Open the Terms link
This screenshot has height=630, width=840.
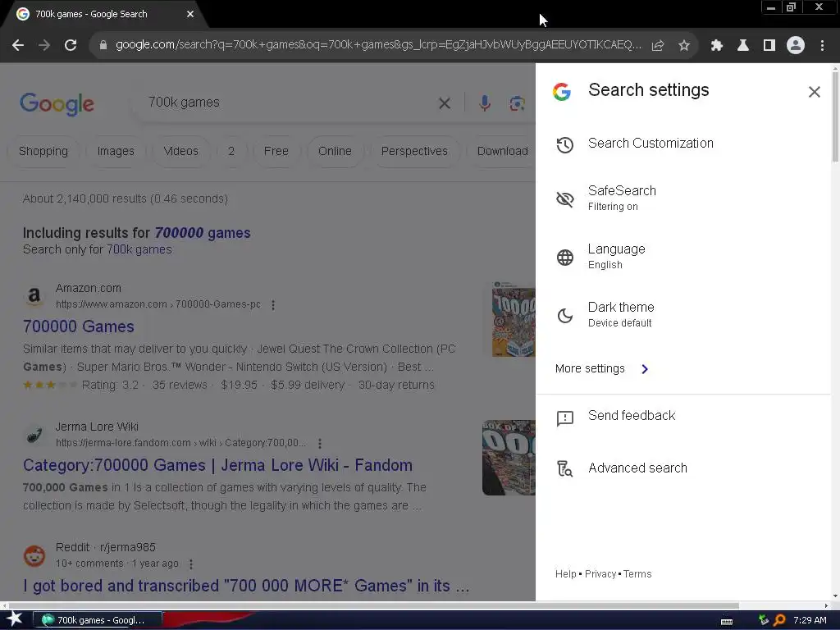tap(637, 573)
